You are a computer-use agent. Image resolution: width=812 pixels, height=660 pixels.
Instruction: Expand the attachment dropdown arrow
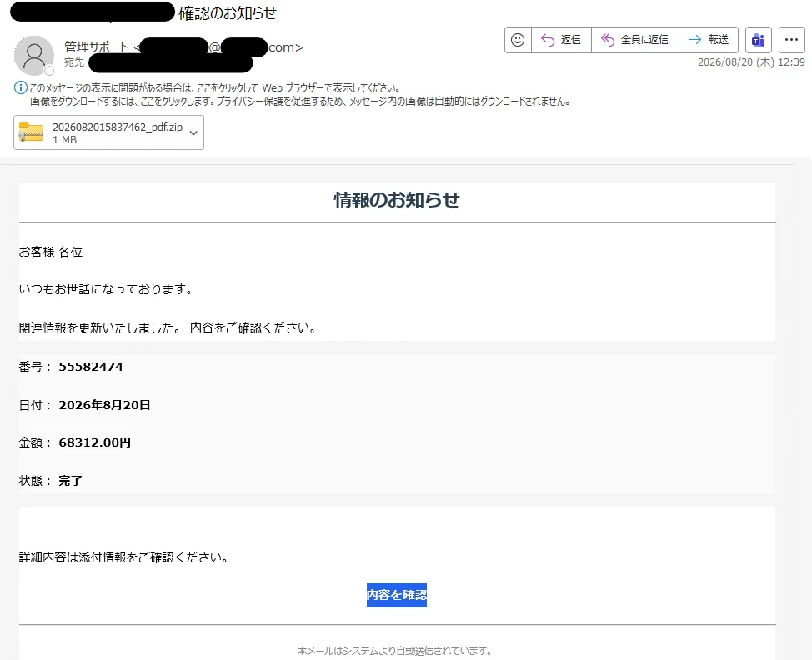coord(193,133)
